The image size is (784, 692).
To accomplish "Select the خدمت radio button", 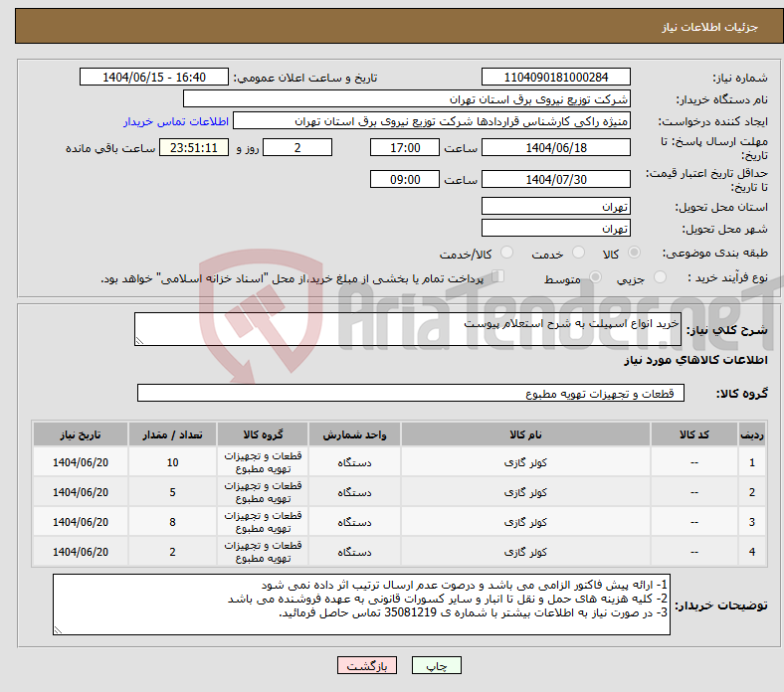I will coord(578,253).
